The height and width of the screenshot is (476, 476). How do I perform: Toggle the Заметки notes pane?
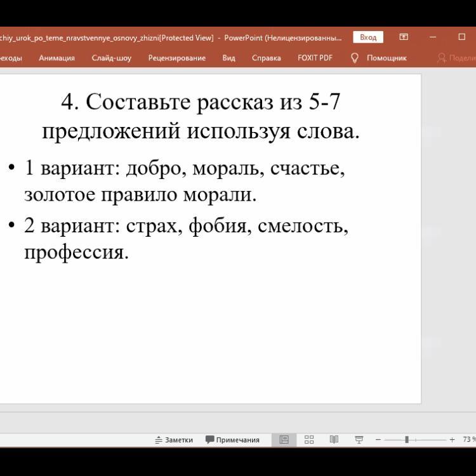[174, 439]
